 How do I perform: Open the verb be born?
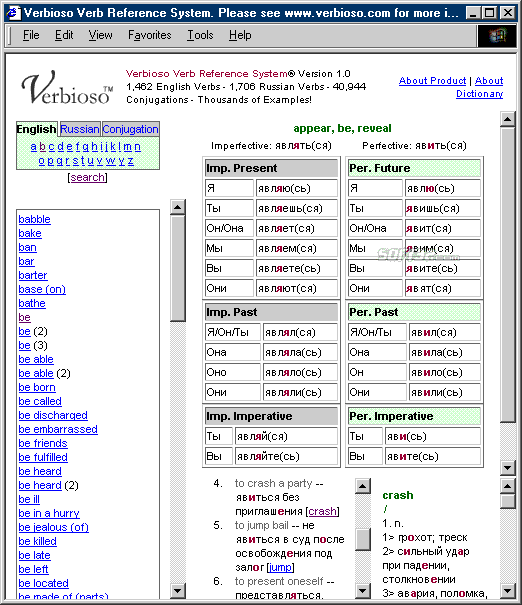coord(37,387)
